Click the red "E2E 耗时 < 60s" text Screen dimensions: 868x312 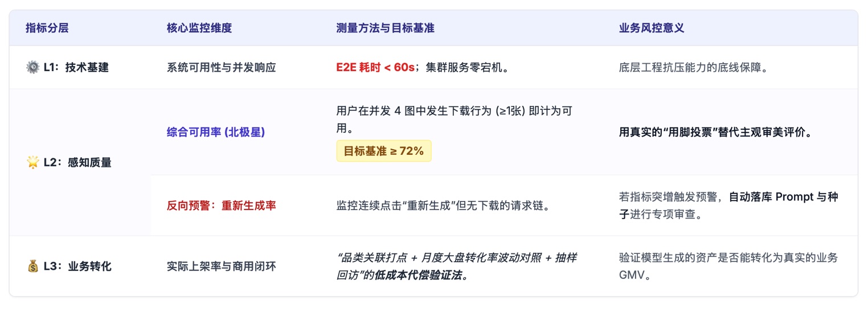click(375, 68)
